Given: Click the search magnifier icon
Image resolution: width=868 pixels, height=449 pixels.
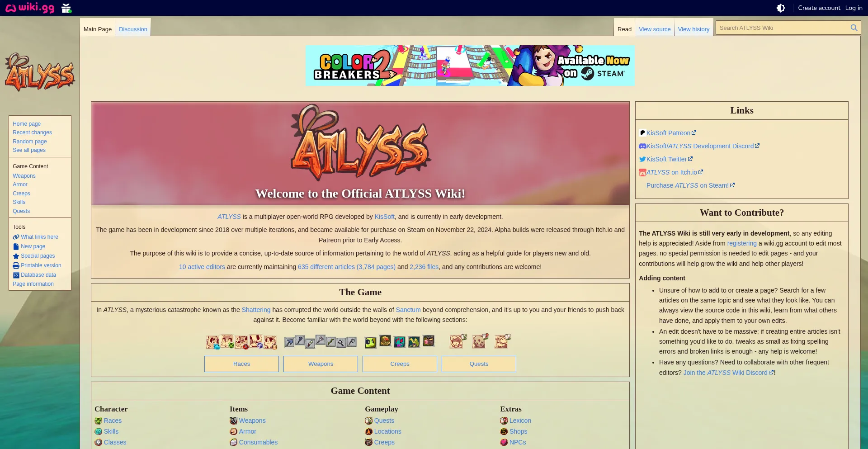Looking at the screenshot, I should 854,28.
